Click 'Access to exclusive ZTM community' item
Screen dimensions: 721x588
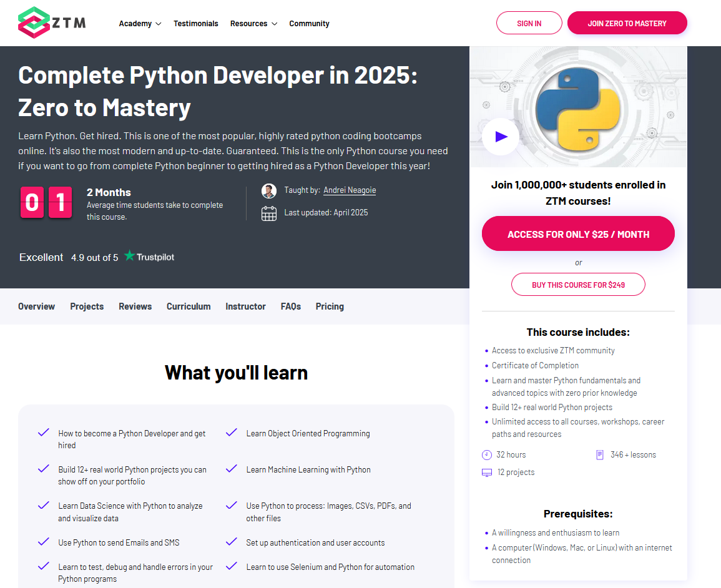tap(553, 350)
